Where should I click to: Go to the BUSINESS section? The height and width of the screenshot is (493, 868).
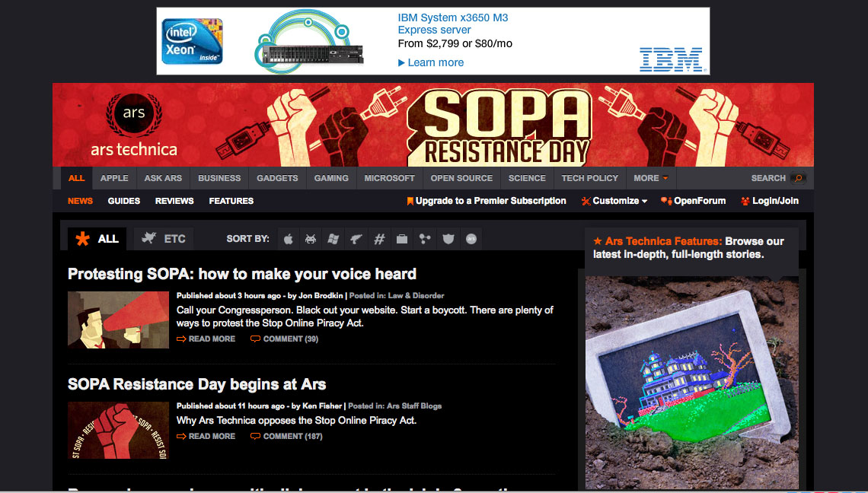(x=219, y=178)
